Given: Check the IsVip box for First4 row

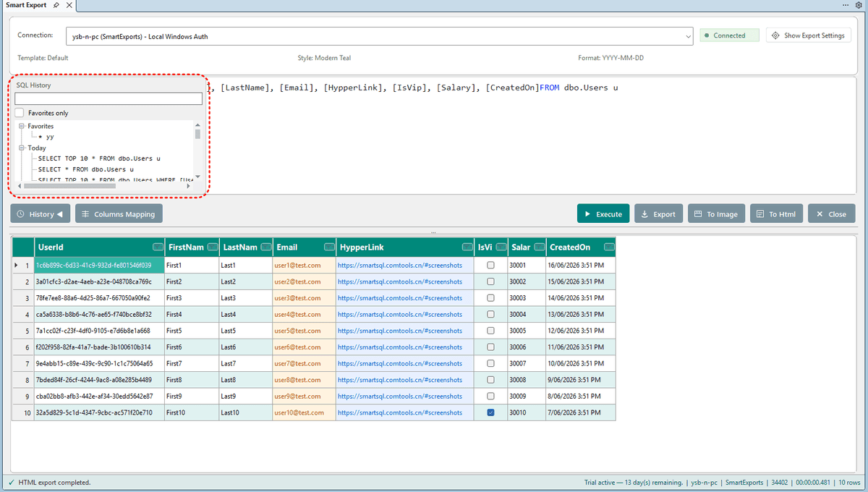Looking at the screenshot, I should coord(491,315).
